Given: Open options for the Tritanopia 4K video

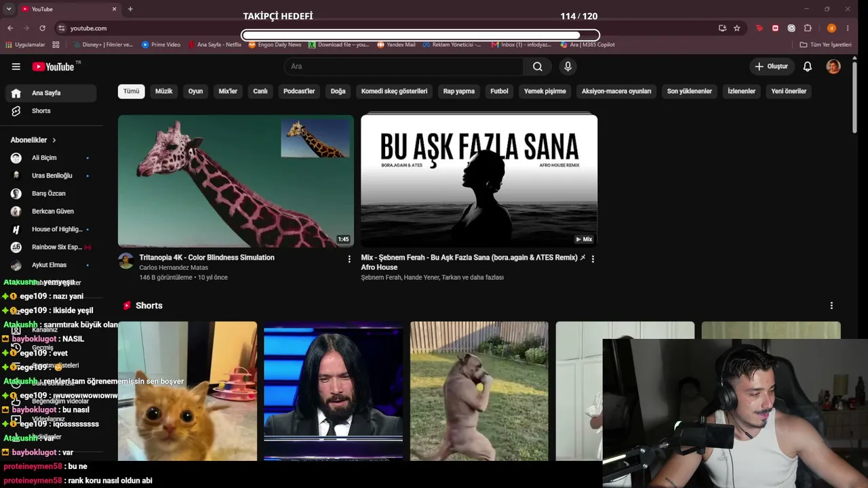Looking at the screenshot, I should point(349,259).
